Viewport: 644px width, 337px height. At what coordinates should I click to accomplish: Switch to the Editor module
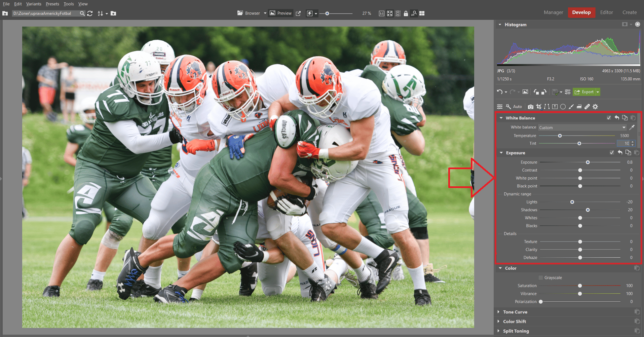(606, 12)
